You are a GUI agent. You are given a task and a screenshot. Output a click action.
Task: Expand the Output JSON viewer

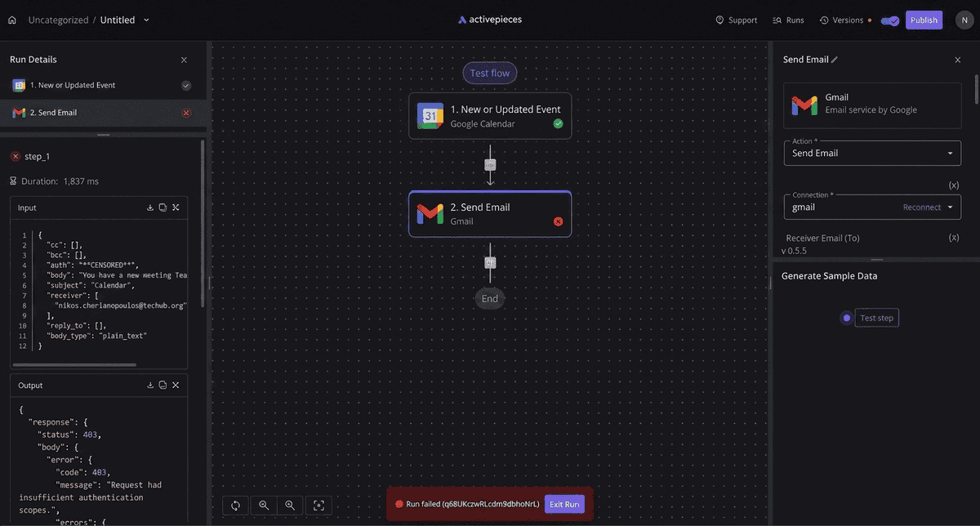pyautogui.click(x=176, y=385)
